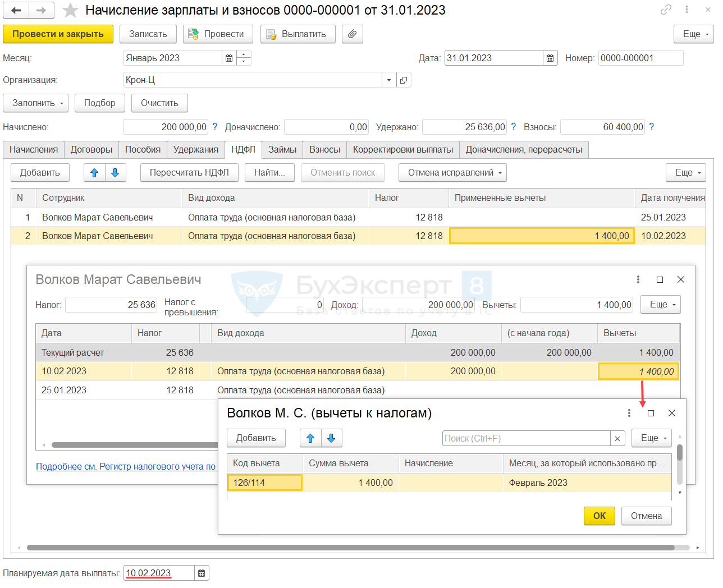Click vertical scrollbar in вычеты dialog
Screen dimensions: 723x588
680,452
